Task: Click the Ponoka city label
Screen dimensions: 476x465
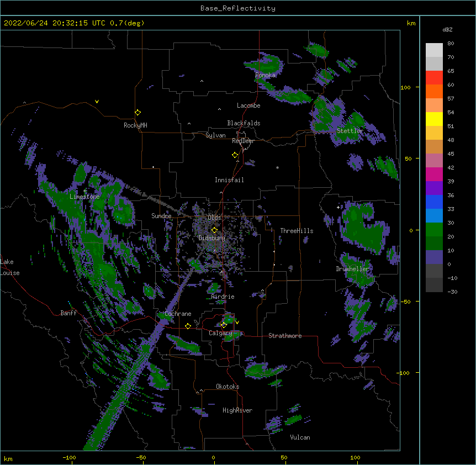Action: point(265,75)
